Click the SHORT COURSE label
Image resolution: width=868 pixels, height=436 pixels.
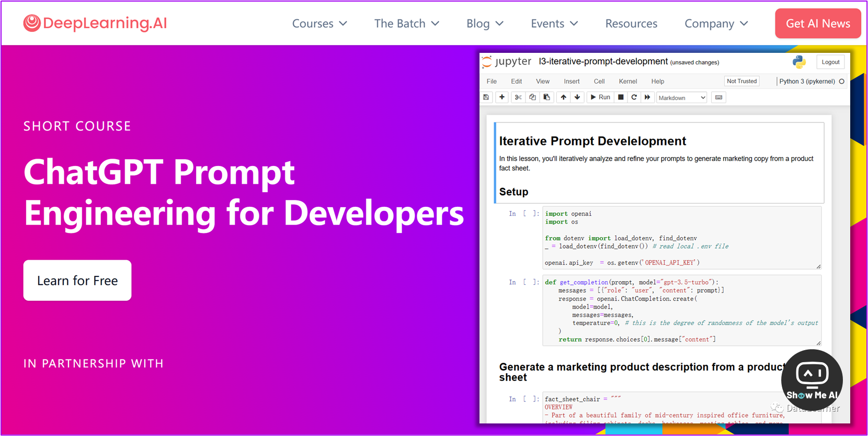pos(77,126)
